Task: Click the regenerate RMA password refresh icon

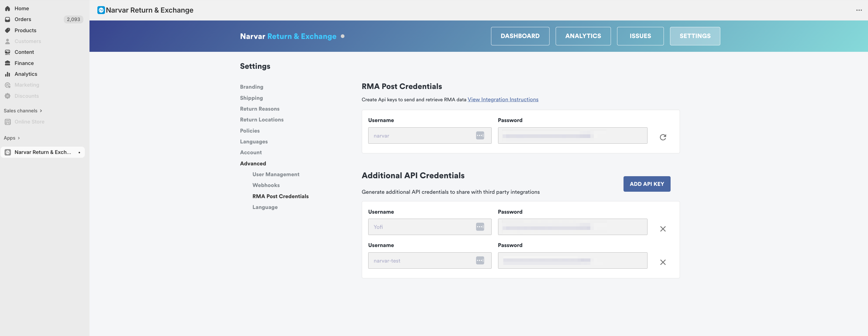Action: (x=662, y=137)
